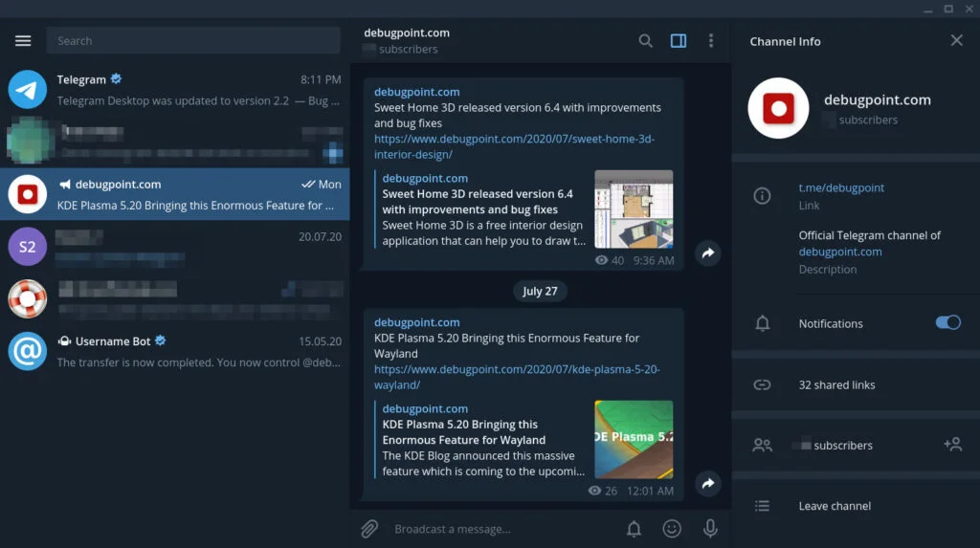Open the hamburger main menu
Image resolution: width=980 pixels, height=548 pixels.
pos(23,40)
